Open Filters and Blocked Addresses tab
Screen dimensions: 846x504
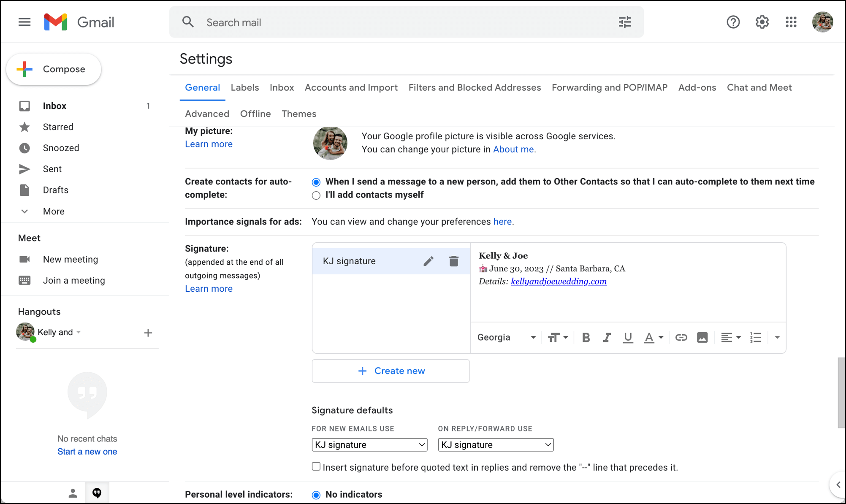(475, 87)
